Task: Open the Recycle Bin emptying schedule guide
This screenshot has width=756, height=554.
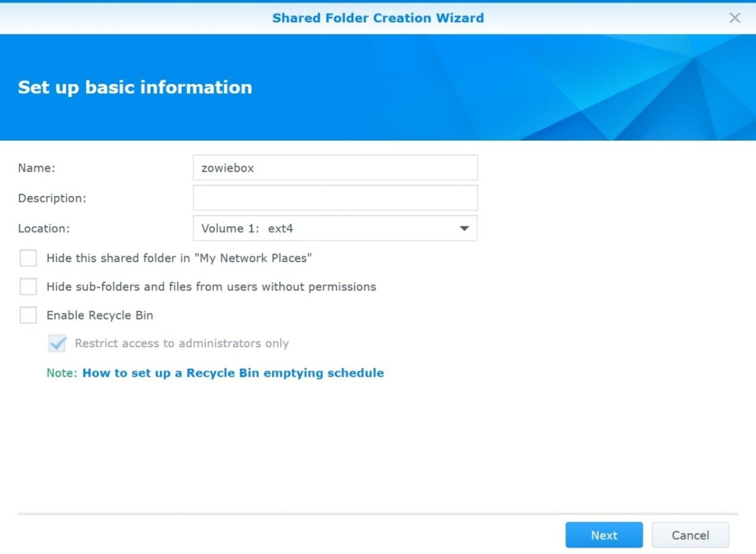Action: pyautogui.click(x=232, y=372)
